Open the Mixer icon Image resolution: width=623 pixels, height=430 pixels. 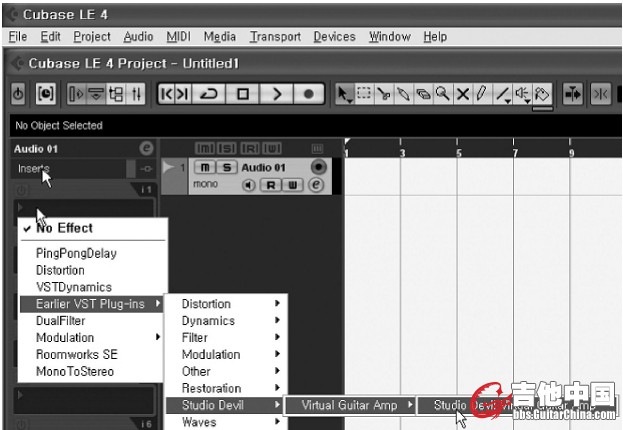coord(136,94)
